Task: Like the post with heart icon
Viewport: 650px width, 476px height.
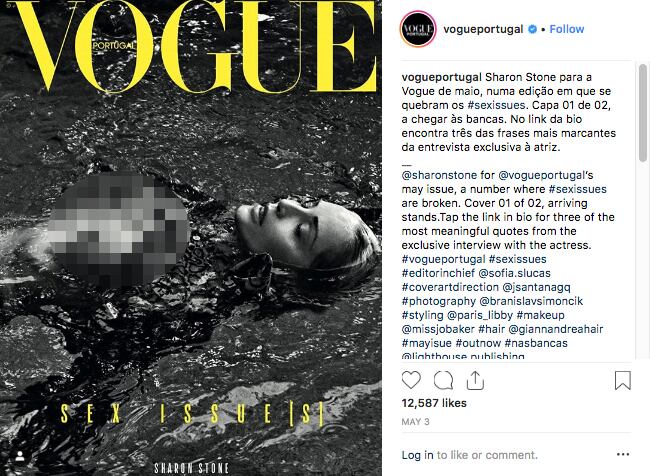Action: tap(411, 380)
